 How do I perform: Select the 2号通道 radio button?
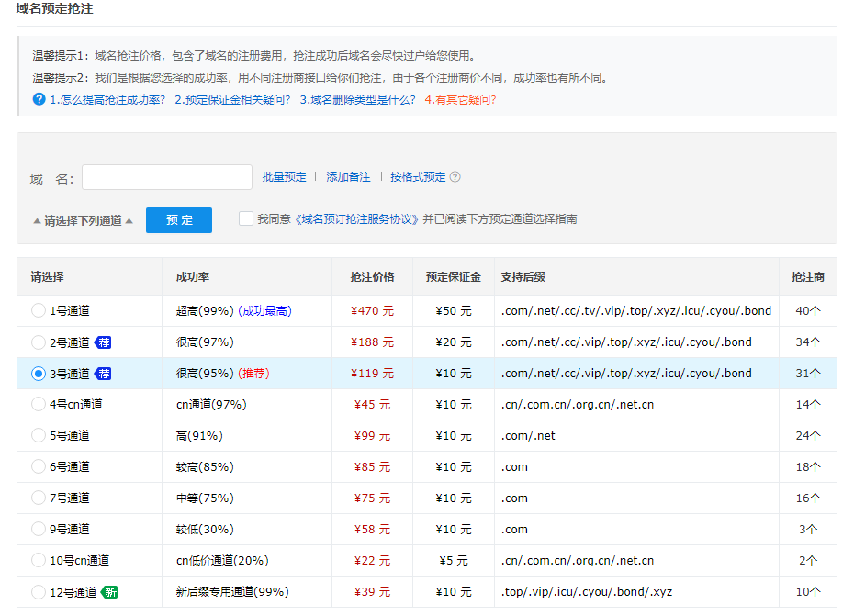click(x=39, y=342)
